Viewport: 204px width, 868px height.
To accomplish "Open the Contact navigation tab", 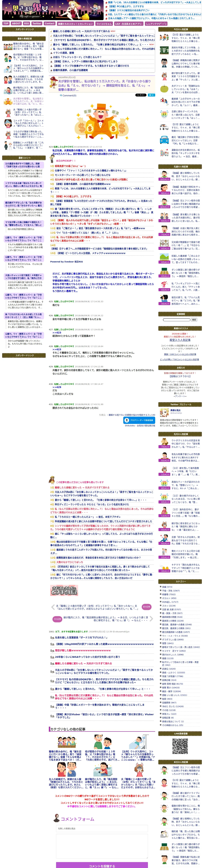I will click(x=50, y=24).
